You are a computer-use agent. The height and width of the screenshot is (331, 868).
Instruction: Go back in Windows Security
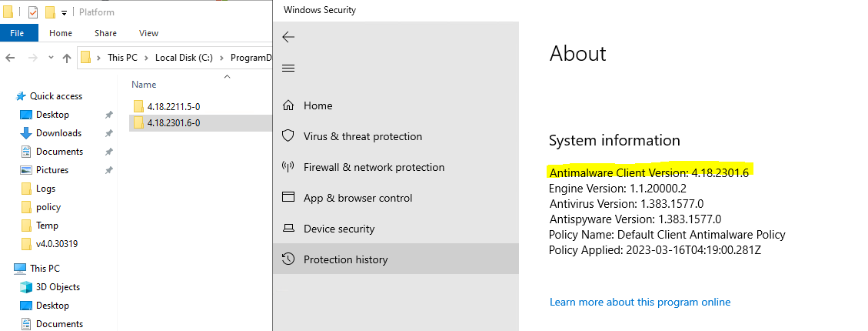coord(288,37)
